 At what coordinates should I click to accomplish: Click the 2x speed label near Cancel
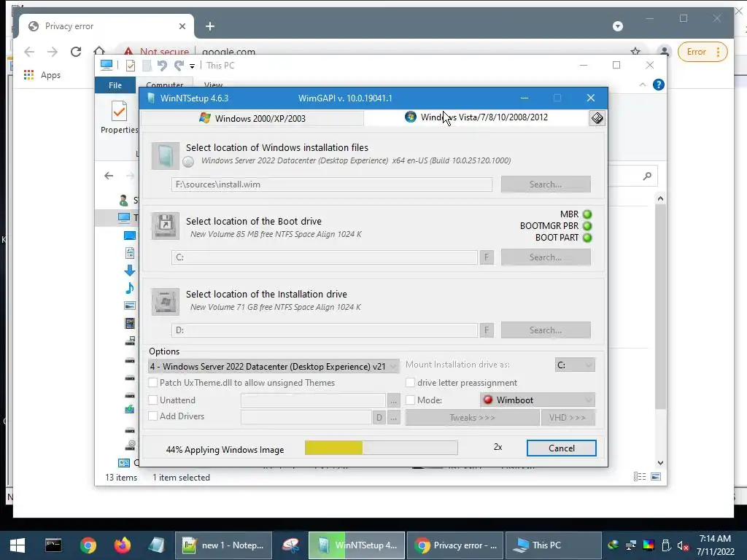pos(498,447)
